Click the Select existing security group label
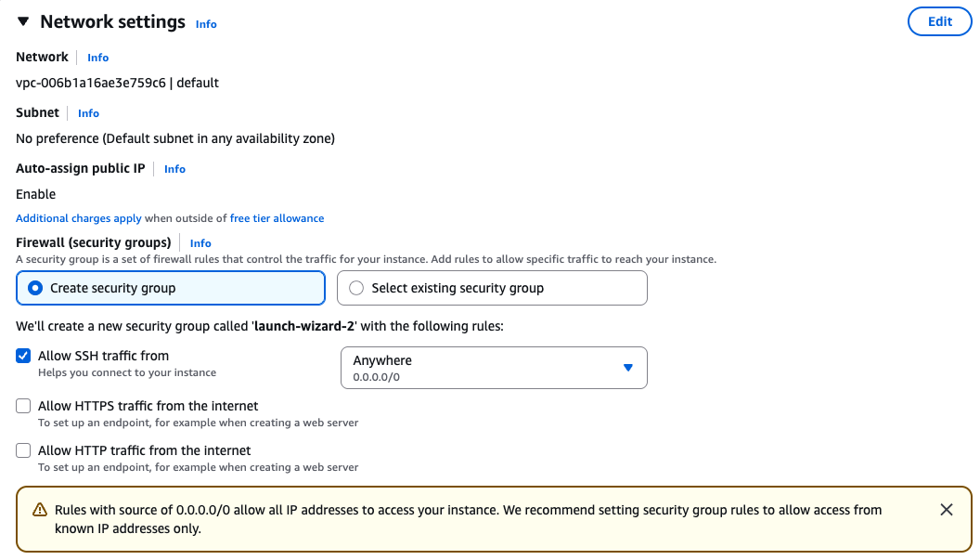980x560 pixels. coord(458,288)
